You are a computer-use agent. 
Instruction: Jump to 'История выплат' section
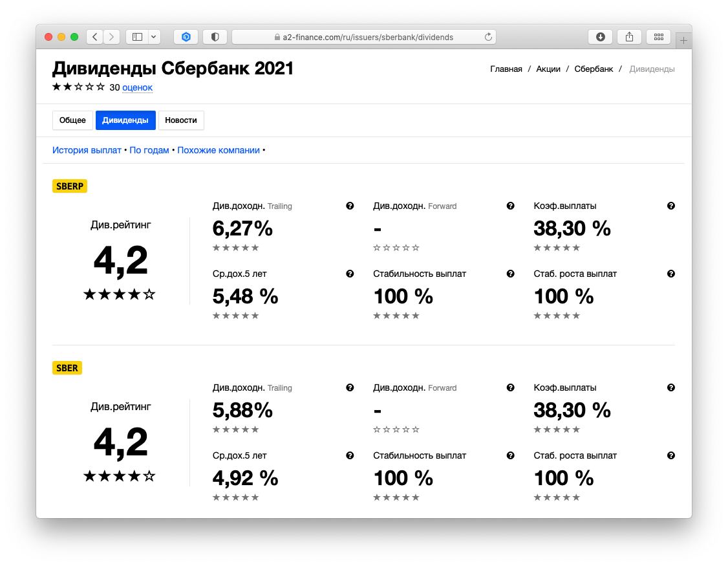(87, 150)
